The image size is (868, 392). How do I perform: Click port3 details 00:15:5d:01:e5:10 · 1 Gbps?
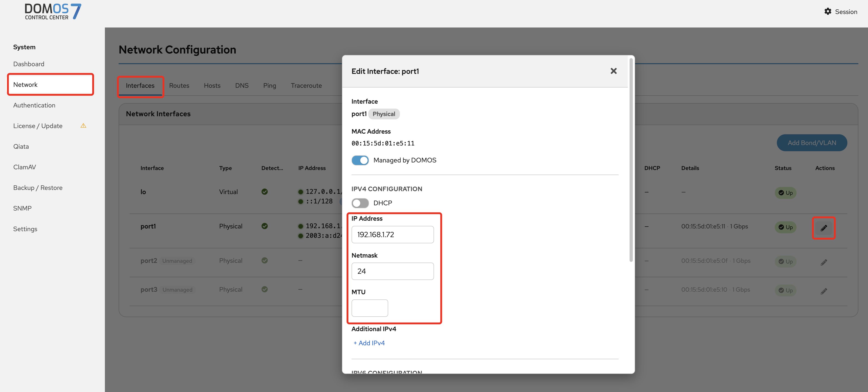[x=715, y=290]
